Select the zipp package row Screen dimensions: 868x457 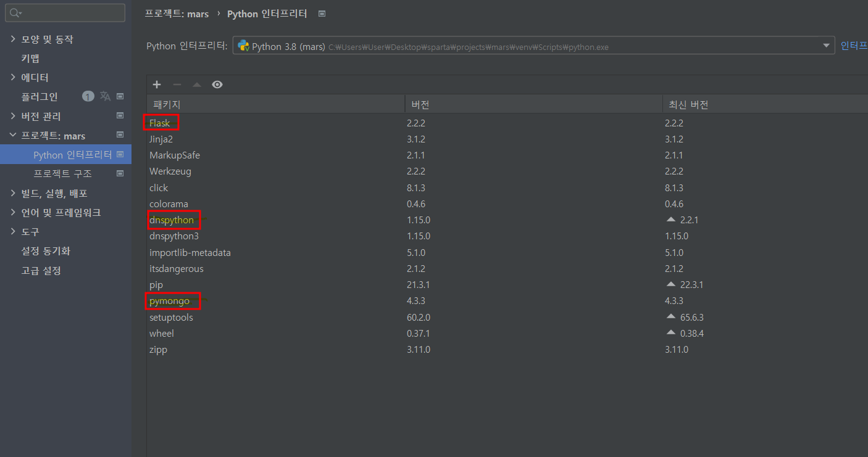[x=507, y=350]
